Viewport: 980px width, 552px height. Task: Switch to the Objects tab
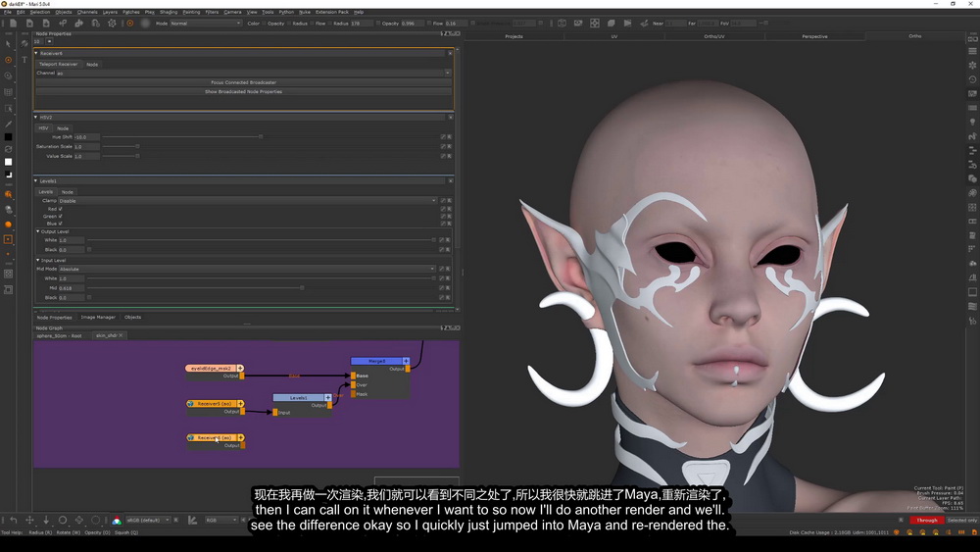pyautogui.click(x=132, y=317)
